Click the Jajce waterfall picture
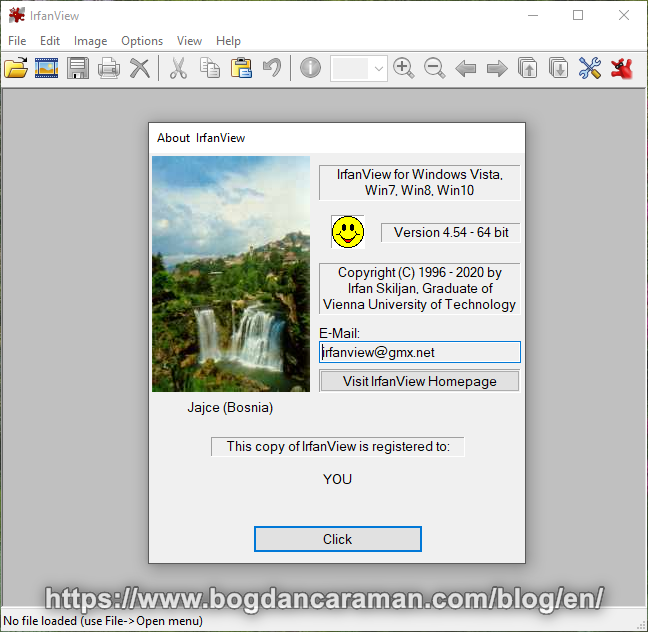This screenshot has width=648, height=632. pos(231,274)
